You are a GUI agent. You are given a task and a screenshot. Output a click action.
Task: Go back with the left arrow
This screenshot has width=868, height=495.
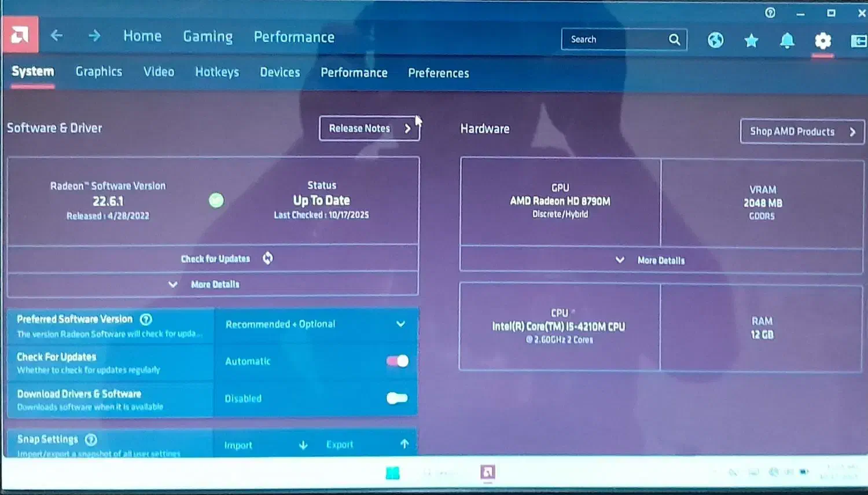tap(56, 36)
